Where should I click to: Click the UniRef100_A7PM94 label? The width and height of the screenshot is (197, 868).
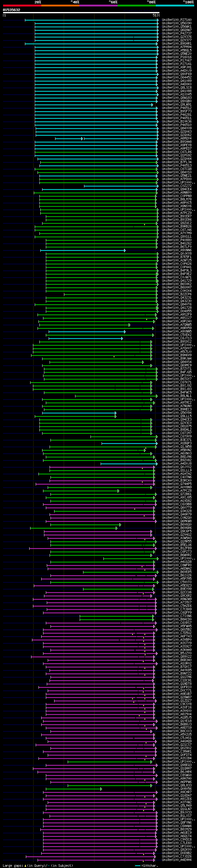(x=176, y=47)
